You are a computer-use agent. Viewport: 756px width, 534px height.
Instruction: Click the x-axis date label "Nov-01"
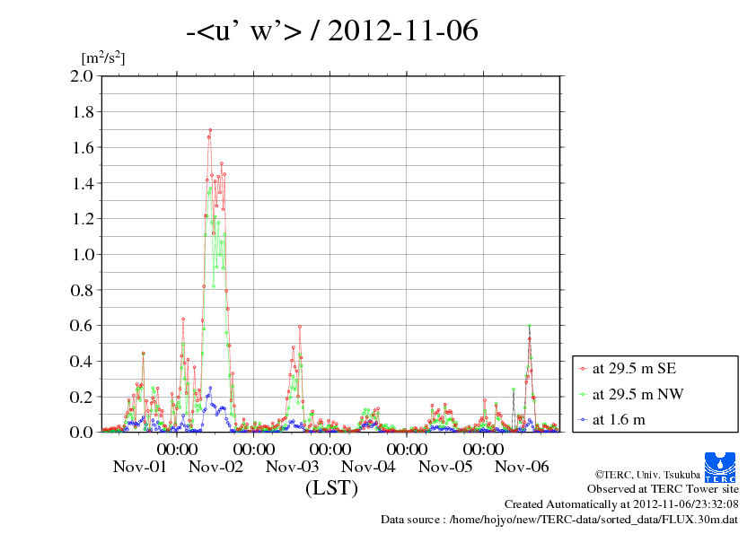click(139, 467)
